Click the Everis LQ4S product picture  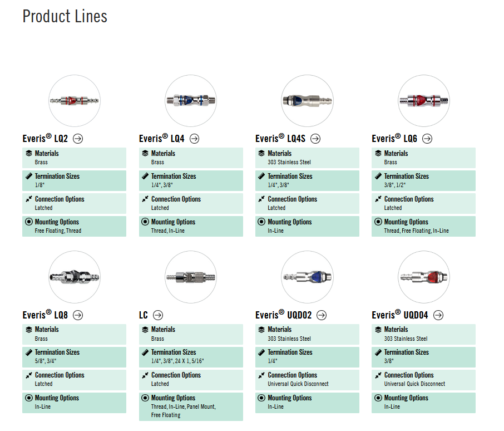coord(307,101)
